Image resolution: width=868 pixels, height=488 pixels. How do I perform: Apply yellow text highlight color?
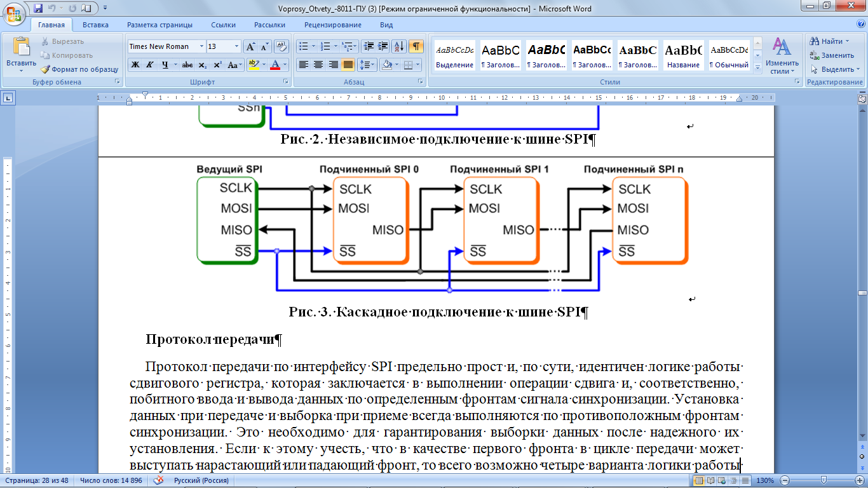pyautogui.click(x=253, y=64)
